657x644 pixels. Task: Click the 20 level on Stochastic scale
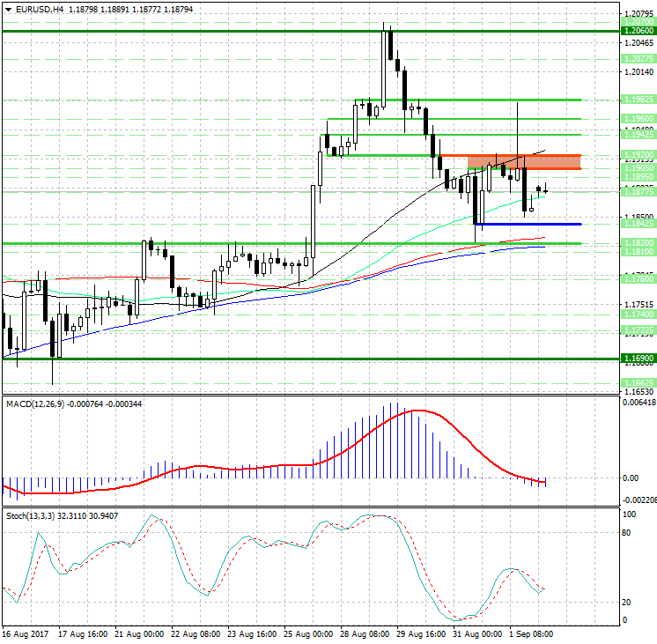tap(626, 603)
